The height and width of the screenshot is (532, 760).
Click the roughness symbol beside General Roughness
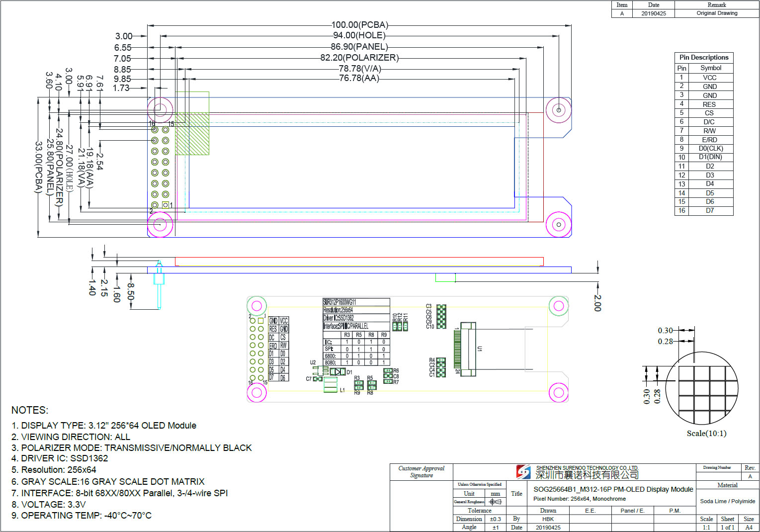[x=495, y=502]
